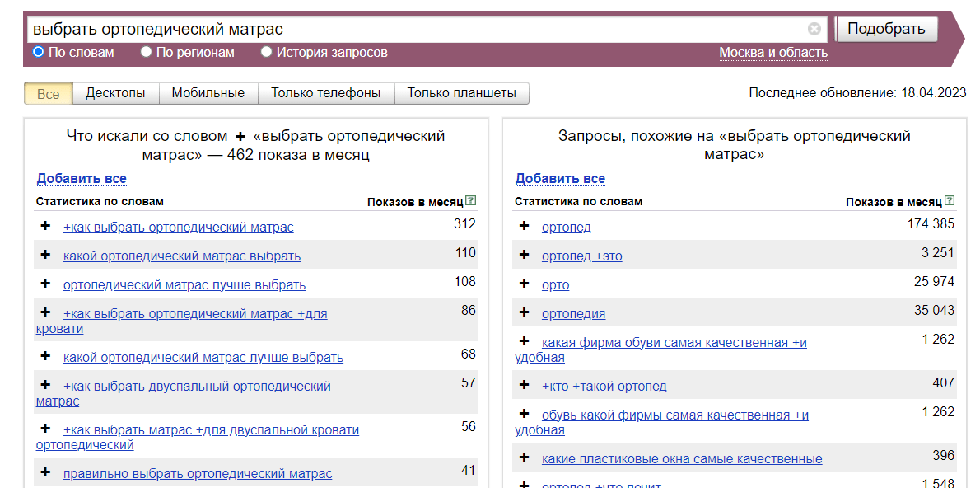Click 'Последнее обновление: 18.04.2023' text
The height and width of the screenshot is (488, 980).
pyautogui.click(x=857, y=93)
